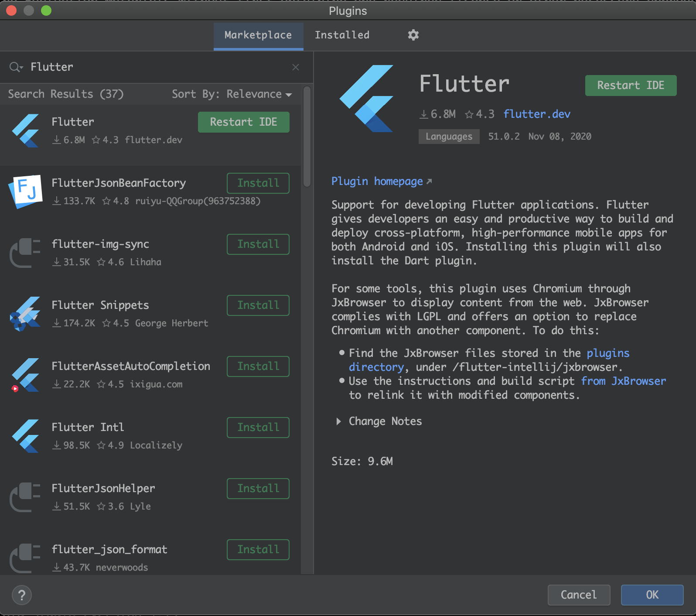The image size is (696, 616).
Task: Click the Localizely vendor name
Action: point(156,445)
